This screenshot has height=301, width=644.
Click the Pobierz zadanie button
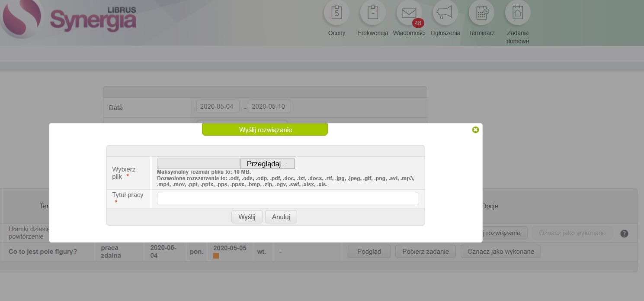coord(426,252)
